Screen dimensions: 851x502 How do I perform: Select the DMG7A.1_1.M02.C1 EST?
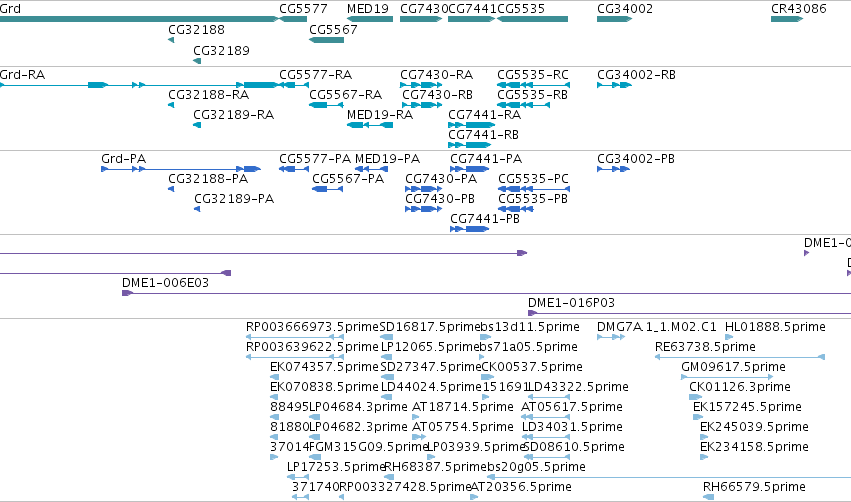(x=611, y=337)
